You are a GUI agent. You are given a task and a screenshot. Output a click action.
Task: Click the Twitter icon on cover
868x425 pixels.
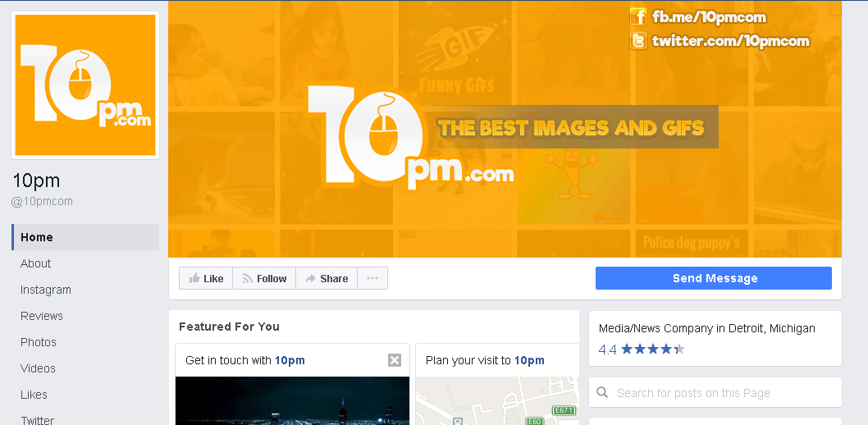[x=638, y=41]
